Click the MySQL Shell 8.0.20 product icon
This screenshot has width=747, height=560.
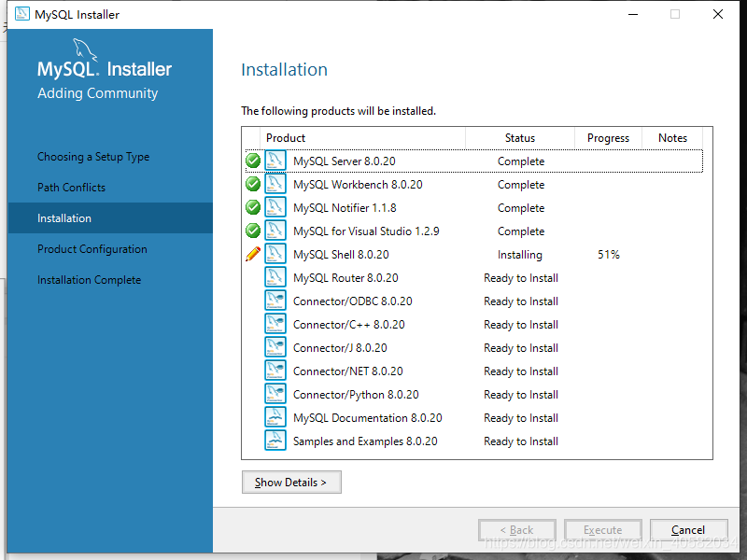[x=275, y=254]
